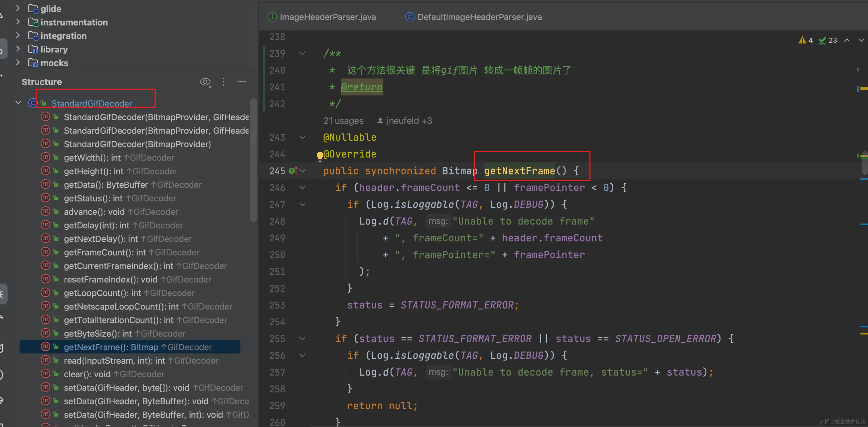Go to next highlighted error arrow
868x427 pixels.
[861, 40]
